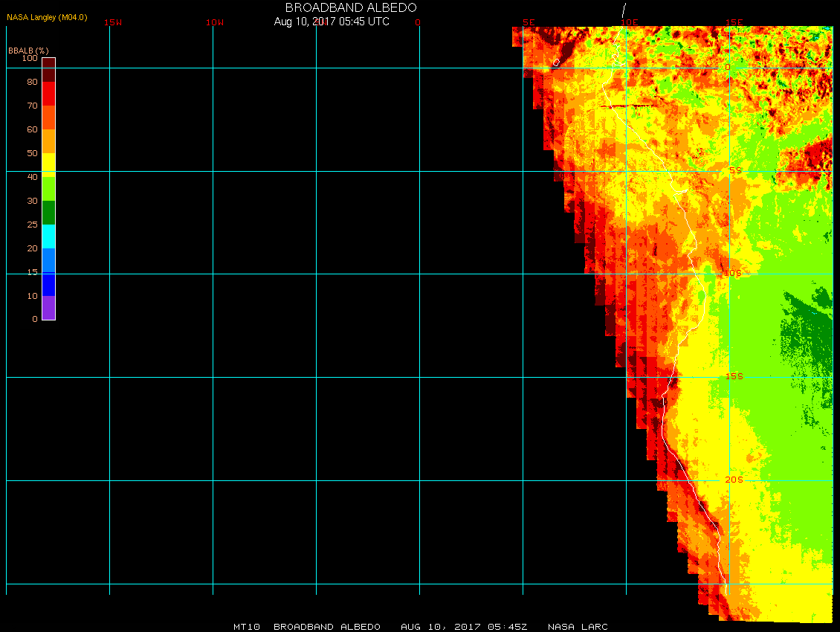The height and width of the screenshot is (632, 840).
Task: Select the 20S latitude label
Action: pyautogui.click(x=734, y=480)
